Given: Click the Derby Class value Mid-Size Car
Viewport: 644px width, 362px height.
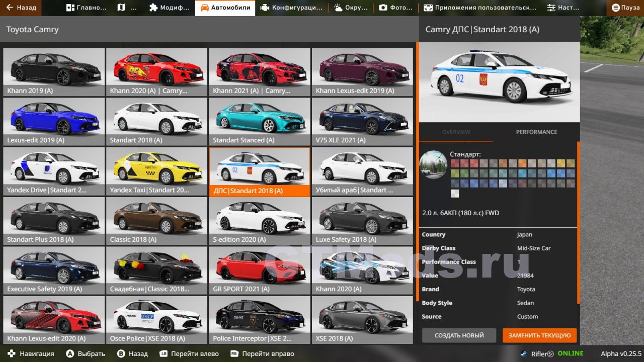Looking at the screenshot, I should coord(534,248).
